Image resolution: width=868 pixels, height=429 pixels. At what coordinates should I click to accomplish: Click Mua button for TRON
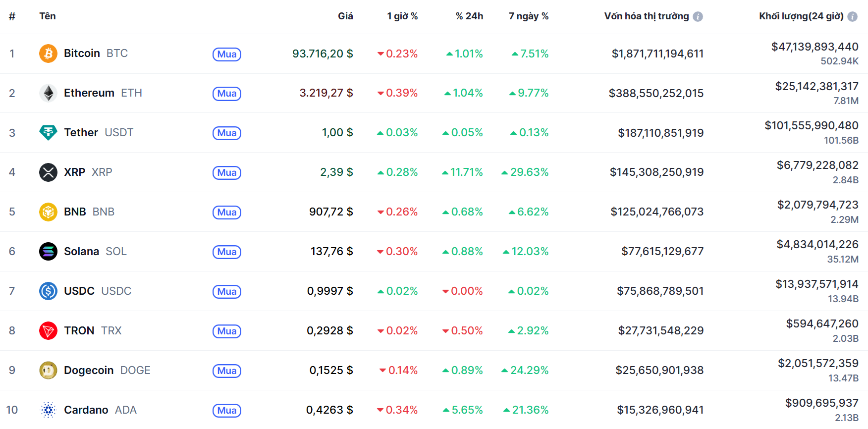[x=227, y=331]
